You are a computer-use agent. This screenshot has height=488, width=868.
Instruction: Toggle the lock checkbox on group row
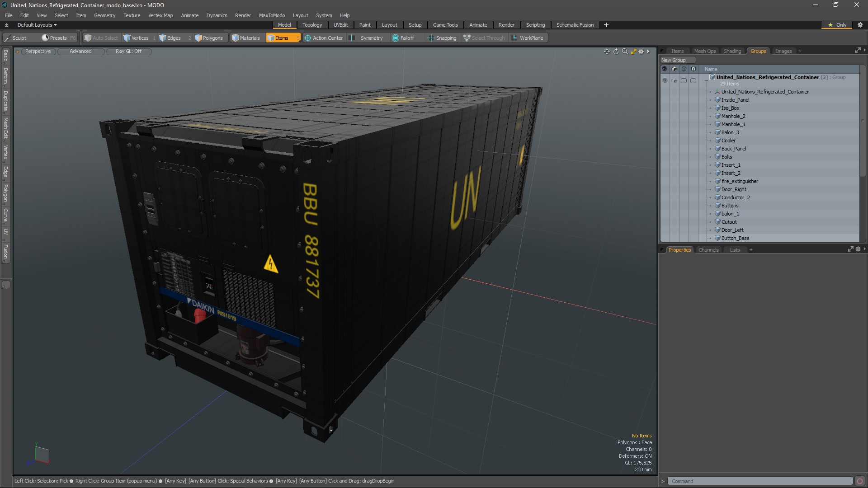pyautogui.click(x=684, y=80)
